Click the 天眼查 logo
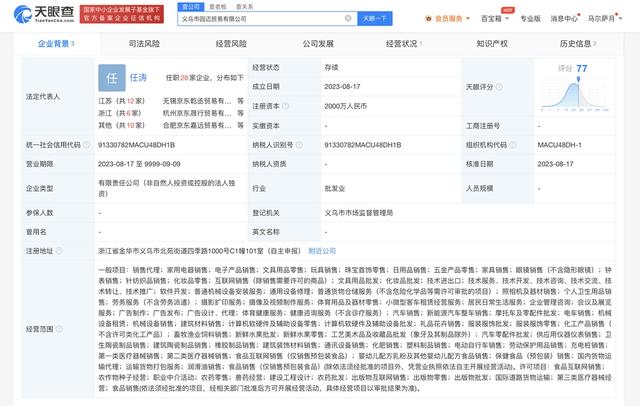This screenshot has width=640, height=406. pyautogui.click(x=44, y=14)
